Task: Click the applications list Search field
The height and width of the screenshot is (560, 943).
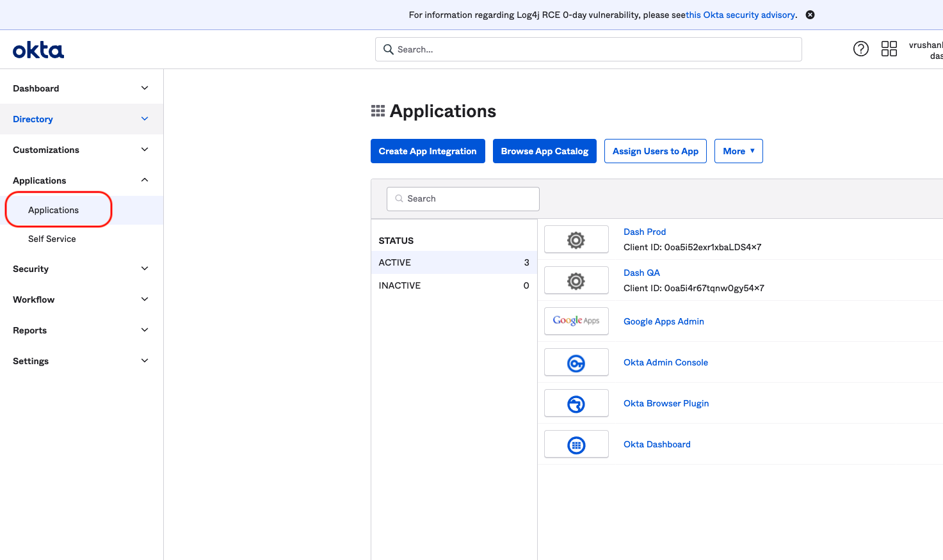Action: pos(463,199)
